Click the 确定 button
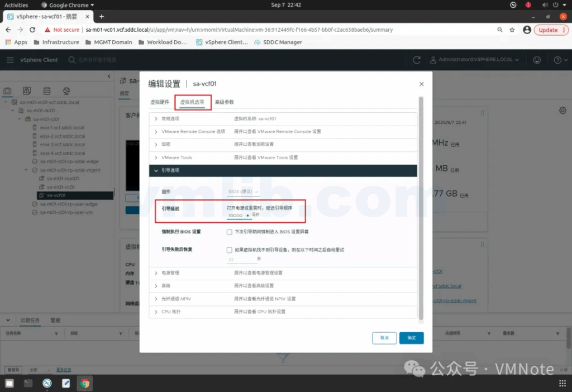 (x=411, y=338)
